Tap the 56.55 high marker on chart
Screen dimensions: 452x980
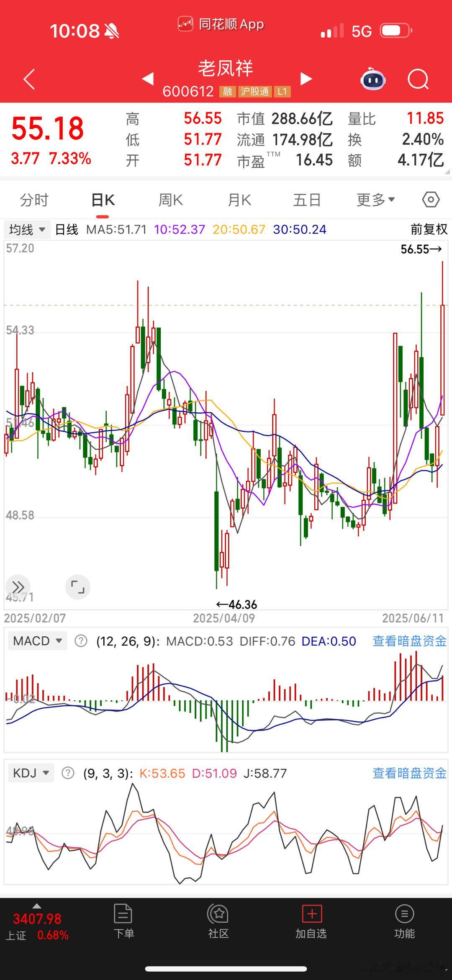tap(421, 250)
